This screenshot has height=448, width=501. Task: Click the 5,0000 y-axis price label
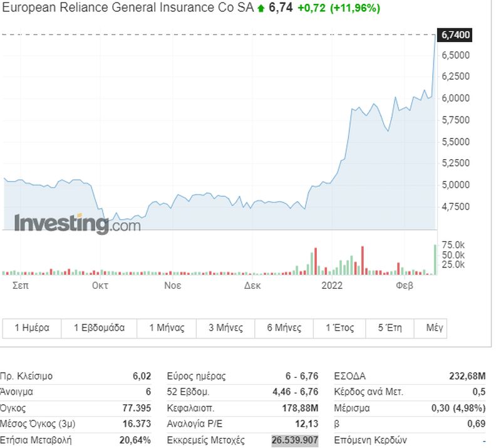(x=456, y=185)
